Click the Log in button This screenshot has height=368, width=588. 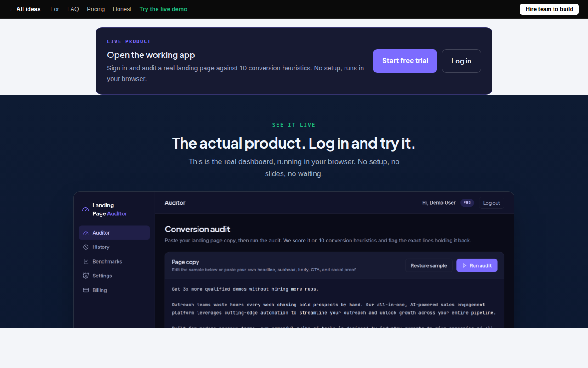tap(461, 61)
